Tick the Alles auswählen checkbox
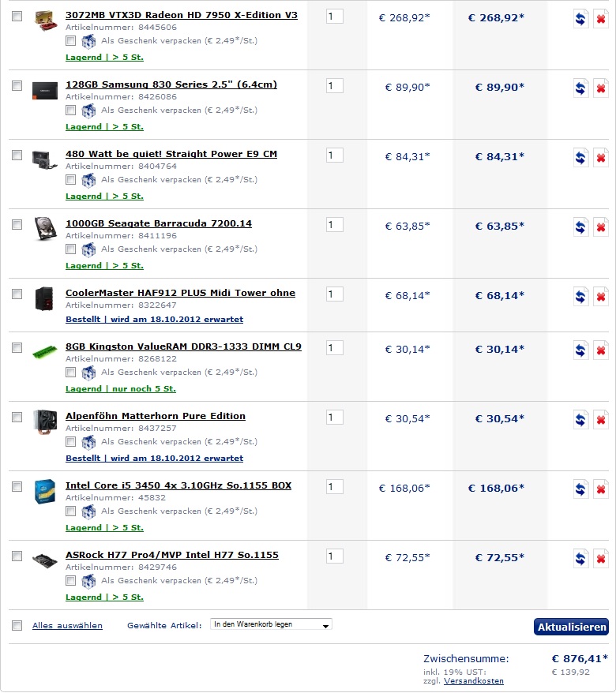 click(17, 625)
